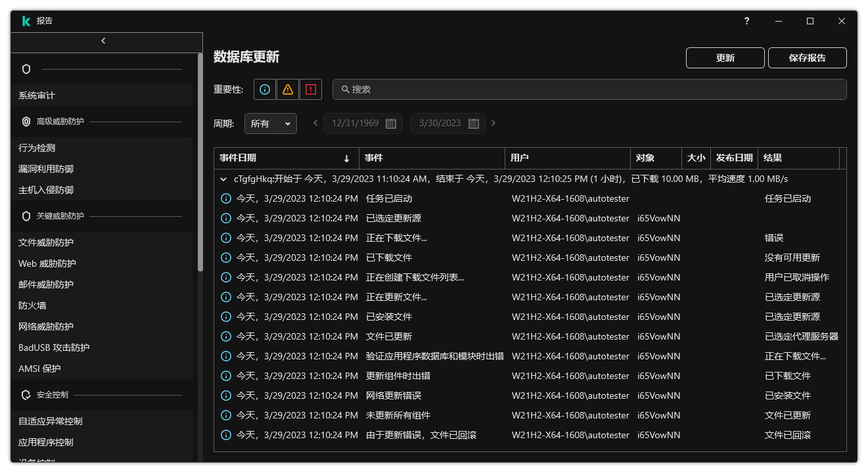This screenshot has width=868, height=473.
Task: Click the 关键威胁防护 shield icon
Action: click(26, 215)
